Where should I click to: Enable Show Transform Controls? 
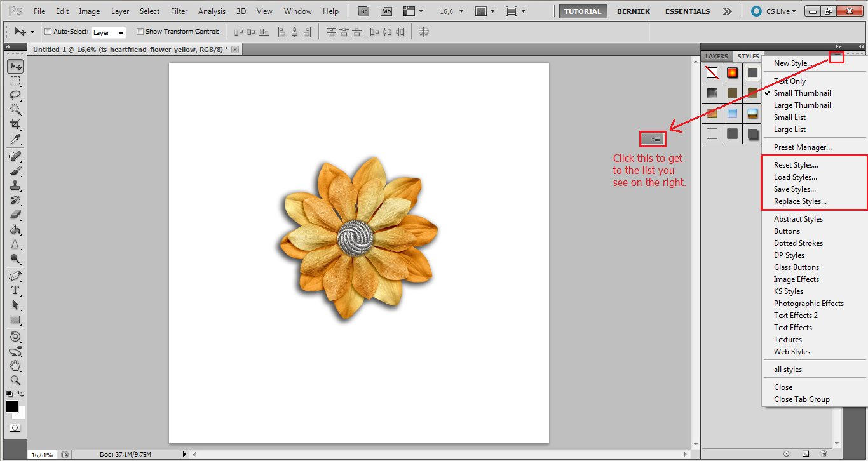coord(139,31)
